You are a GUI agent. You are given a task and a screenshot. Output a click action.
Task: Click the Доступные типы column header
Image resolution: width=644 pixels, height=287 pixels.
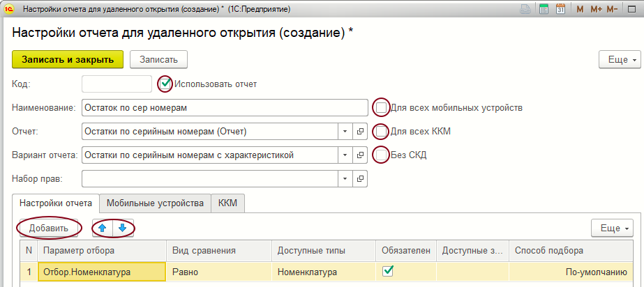(x=324, y=251)
